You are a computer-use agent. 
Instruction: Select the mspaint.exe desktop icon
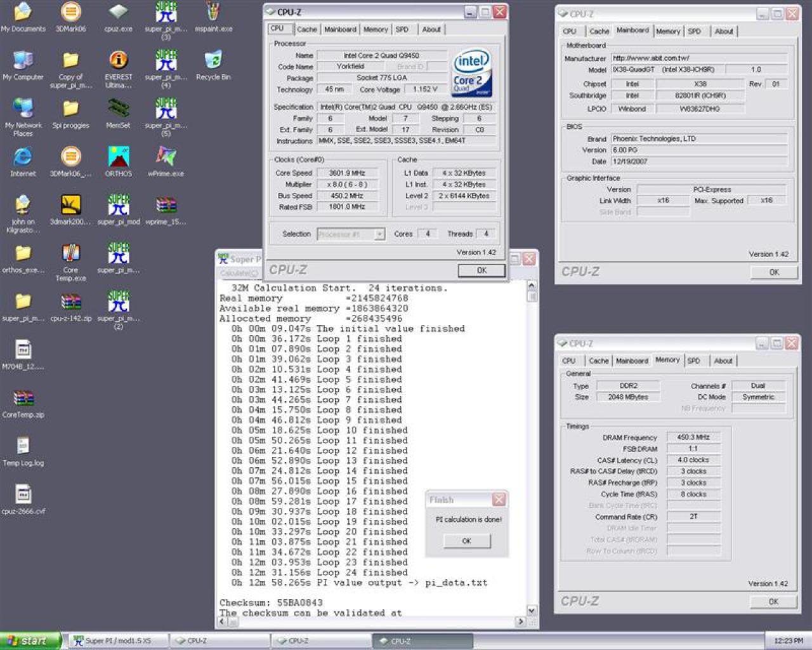pyautogui.click(x=213, y=17)
